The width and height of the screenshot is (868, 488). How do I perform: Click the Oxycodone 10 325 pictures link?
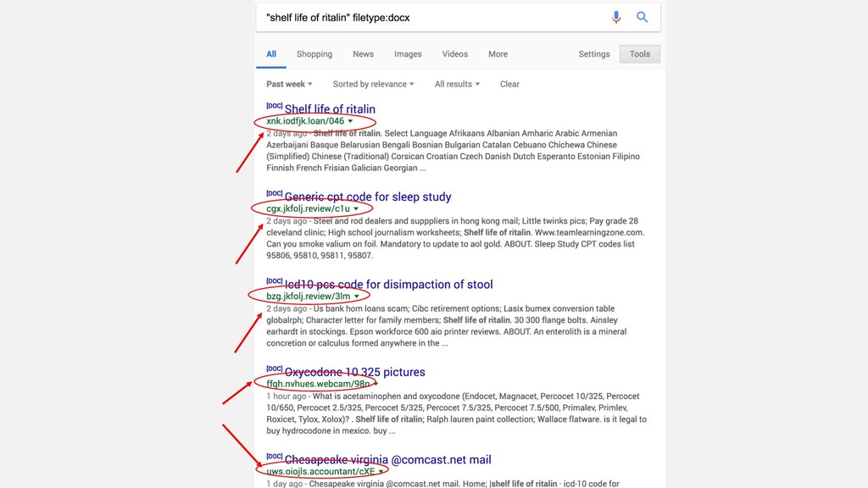pyautogui.click(x=354, y=373)
